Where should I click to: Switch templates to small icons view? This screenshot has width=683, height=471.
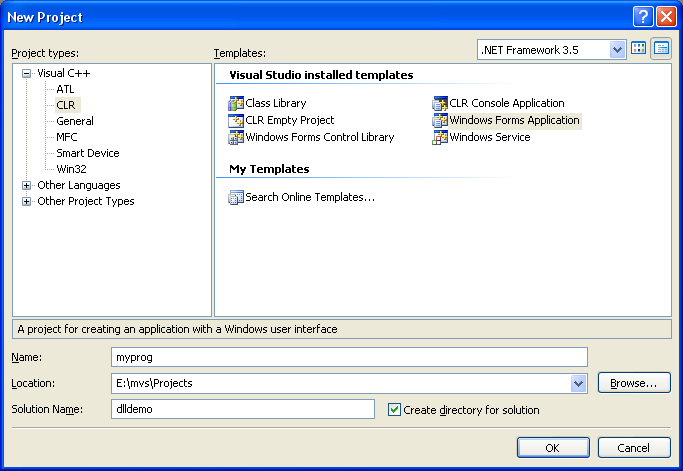click(x=661, y=48)
